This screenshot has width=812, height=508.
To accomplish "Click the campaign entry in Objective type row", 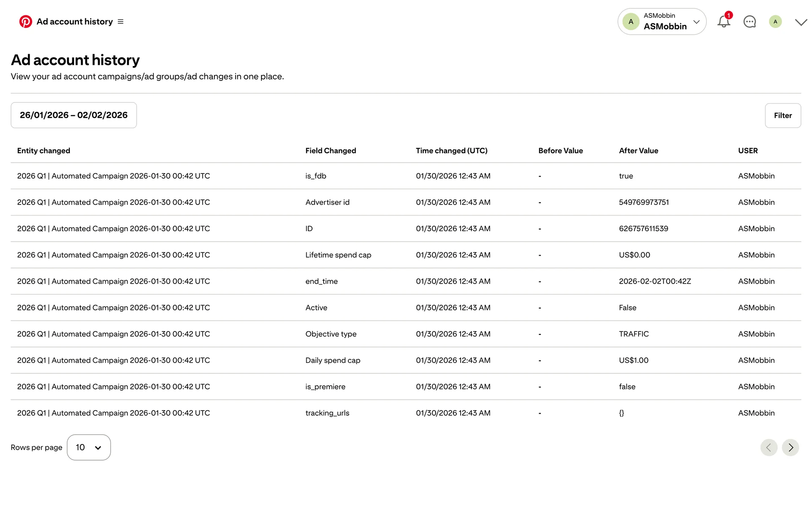I will pos(113,334).
